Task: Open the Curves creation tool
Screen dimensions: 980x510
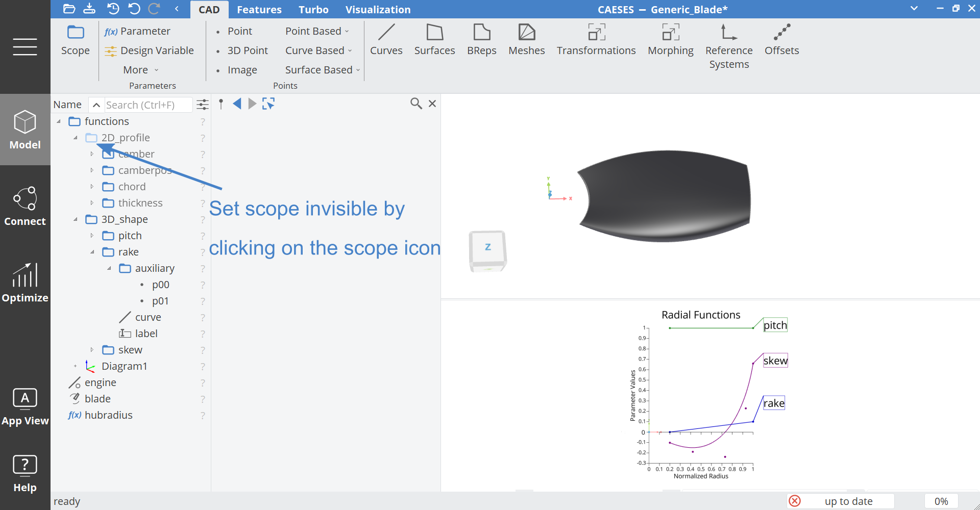Action: pos(386,40)
